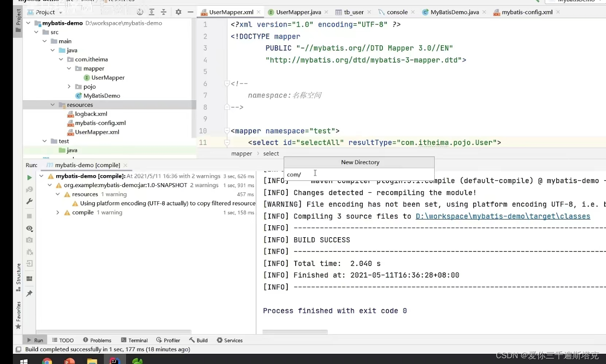Screen dimensions: 606x364
Task: Hide the Project panel with the minus icon
Action: point(190,12)
